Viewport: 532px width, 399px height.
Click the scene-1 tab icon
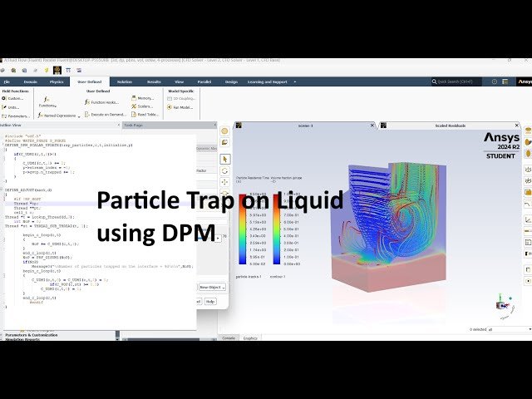tap(239, 126)
